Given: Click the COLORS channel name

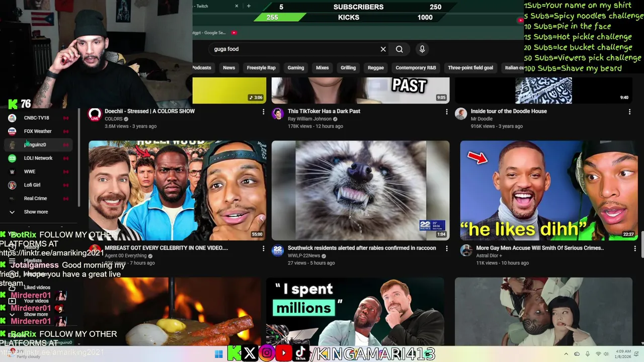Looking at the screenshot, I should click(x=114, y=119).
